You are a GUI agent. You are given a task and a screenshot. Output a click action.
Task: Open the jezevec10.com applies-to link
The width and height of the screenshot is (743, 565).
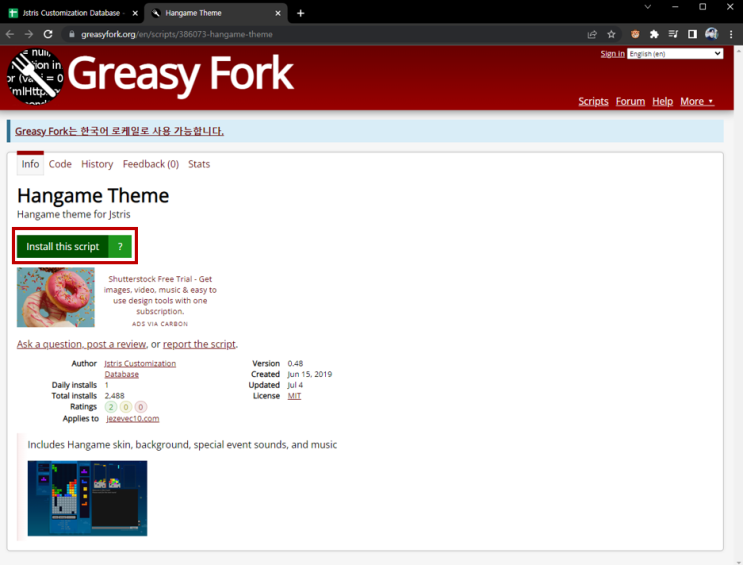[x=133, y=419]
